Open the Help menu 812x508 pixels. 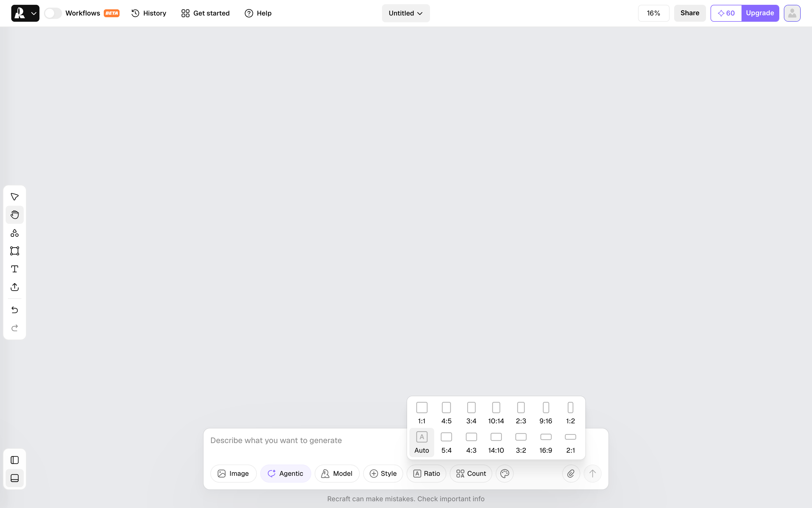(258, 13)
